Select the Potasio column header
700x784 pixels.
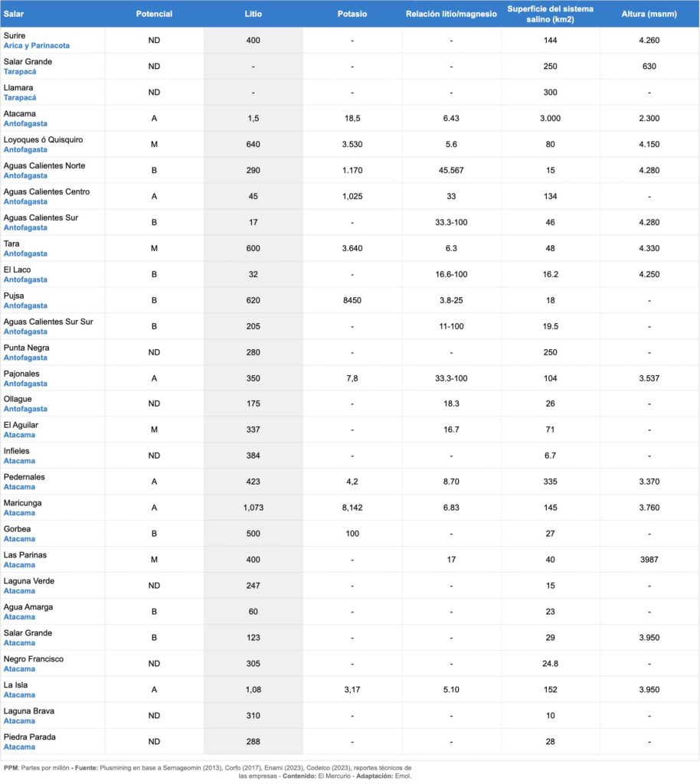(x=352, y=14)
